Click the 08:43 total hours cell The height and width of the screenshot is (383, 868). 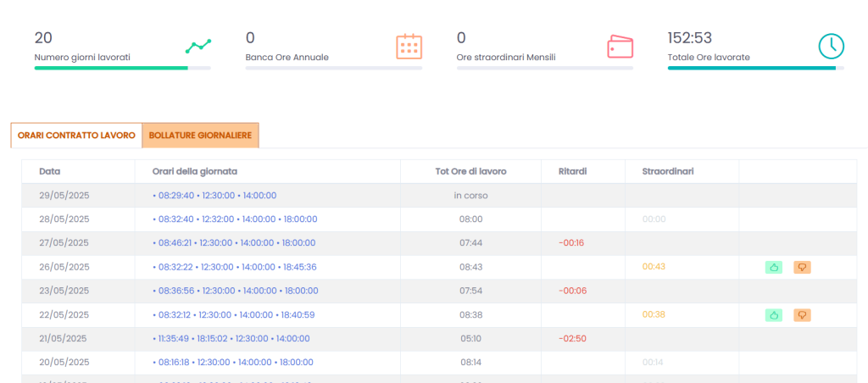(x=470, y=267)
